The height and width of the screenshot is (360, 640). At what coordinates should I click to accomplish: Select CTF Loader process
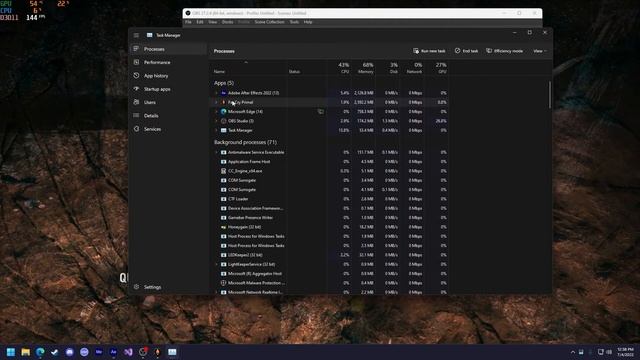(330, 199)
